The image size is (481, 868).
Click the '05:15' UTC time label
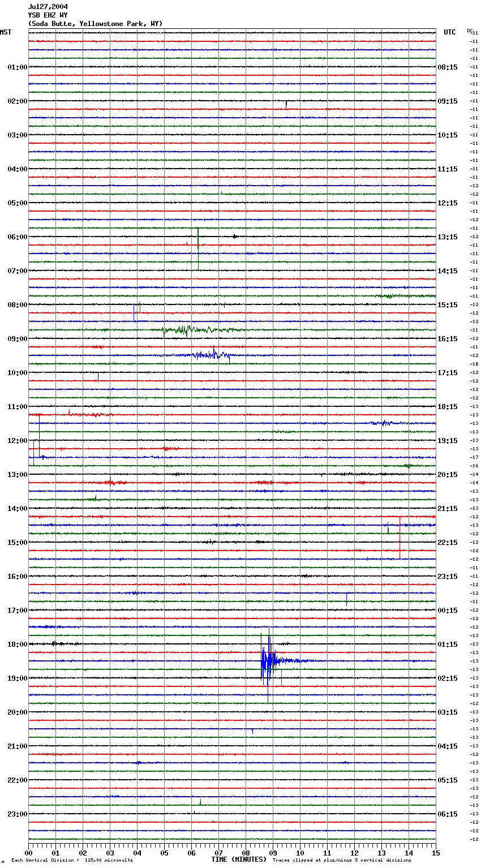(448, 780)
